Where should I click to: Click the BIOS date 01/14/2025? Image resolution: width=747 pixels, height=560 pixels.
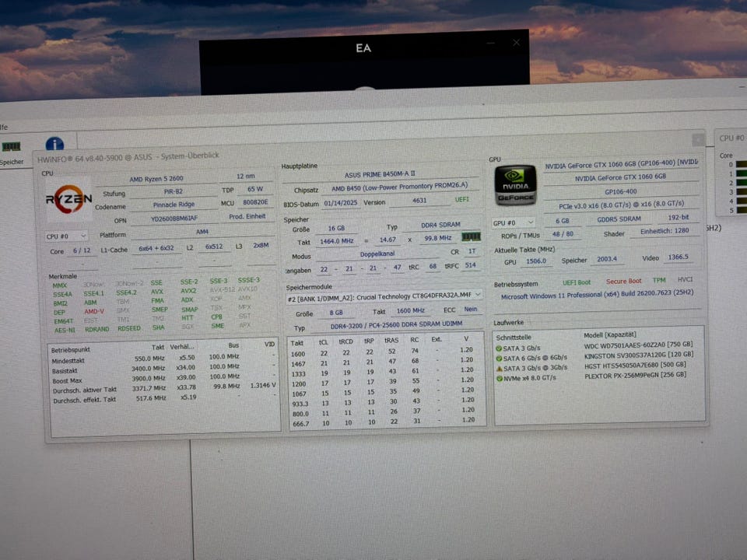tap(340, 202)
